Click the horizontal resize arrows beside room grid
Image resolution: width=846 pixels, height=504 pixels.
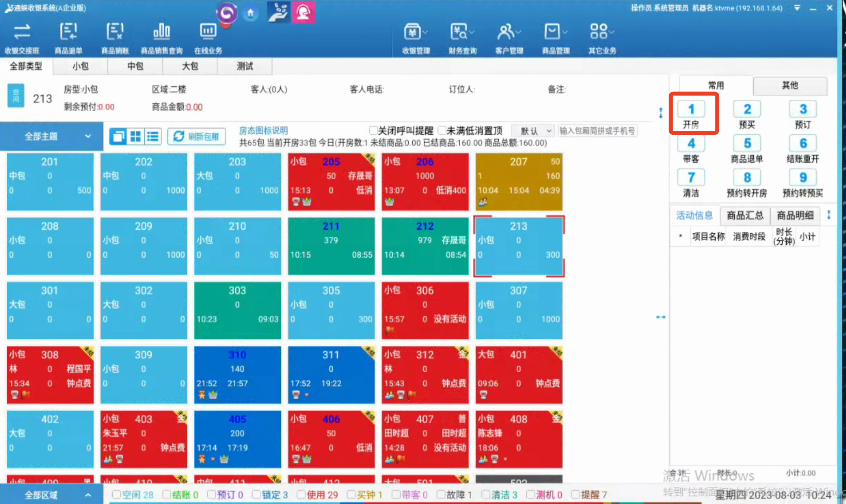coord(661,317)
